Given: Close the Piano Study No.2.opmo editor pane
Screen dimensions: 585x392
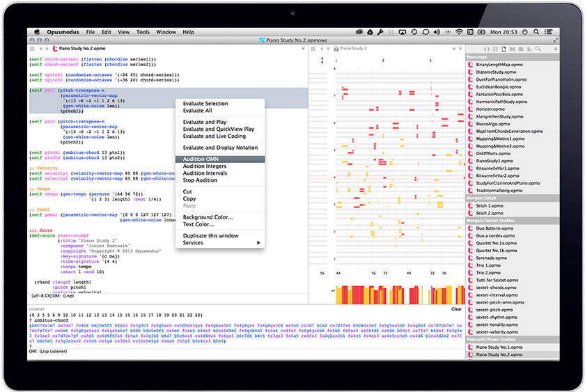Looking at the screenshot, I should (x=303, y=49).
